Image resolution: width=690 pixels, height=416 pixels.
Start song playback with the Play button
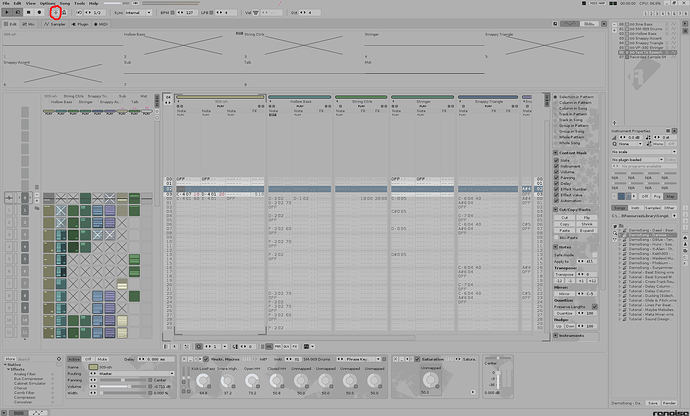click(x=7, y=13)
